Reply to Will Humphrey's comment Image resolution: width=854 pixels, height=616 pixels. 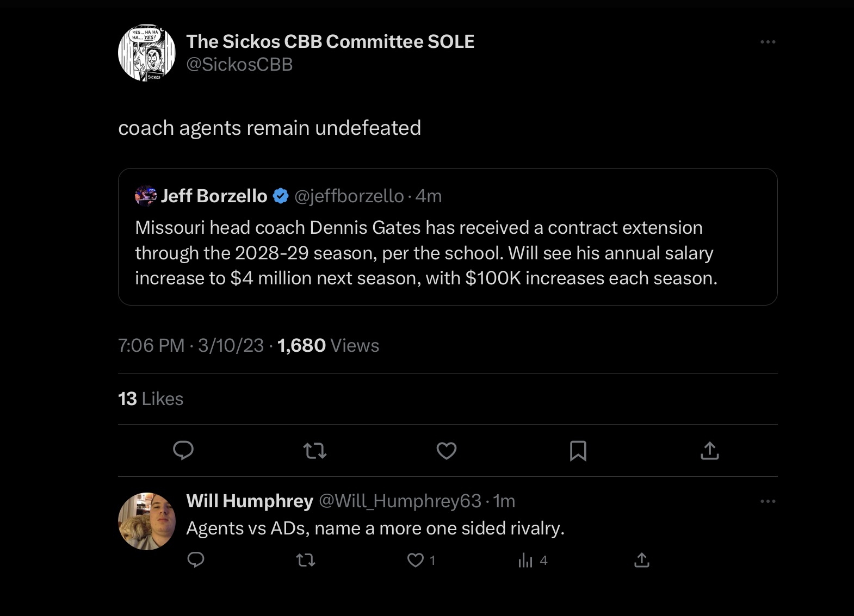(x=196, y=560)
